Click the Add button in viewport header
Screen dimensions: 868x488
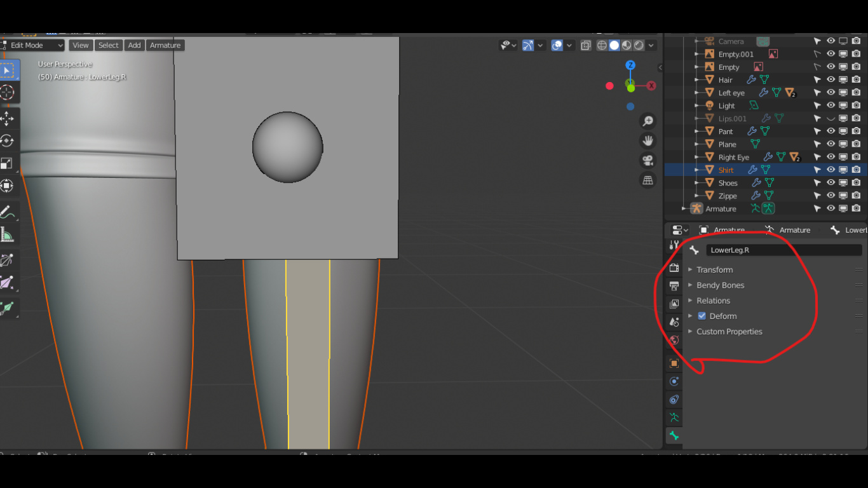point(134,45)
